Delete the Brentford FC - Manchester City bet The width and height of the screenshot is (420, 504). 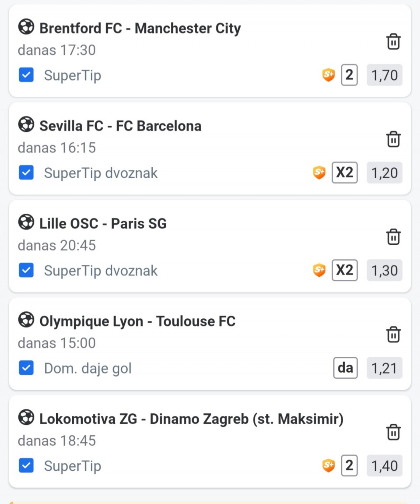pyautogui.click(x=393, y=42)
